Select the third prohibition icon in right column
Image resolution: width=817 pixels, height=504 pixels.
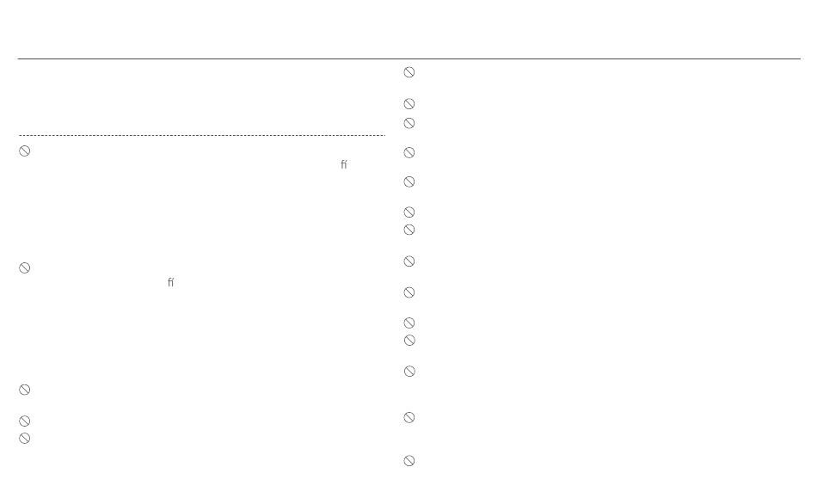point(409,124)
